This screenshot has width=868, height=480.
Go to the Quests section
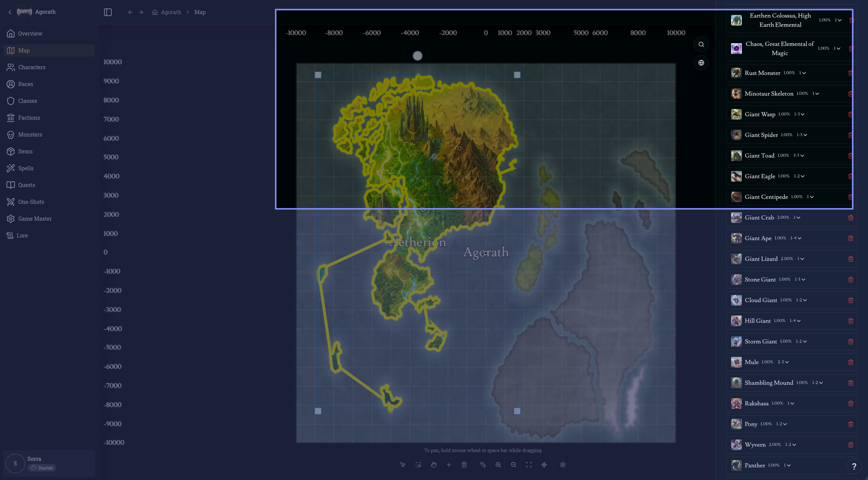(27, 185)
